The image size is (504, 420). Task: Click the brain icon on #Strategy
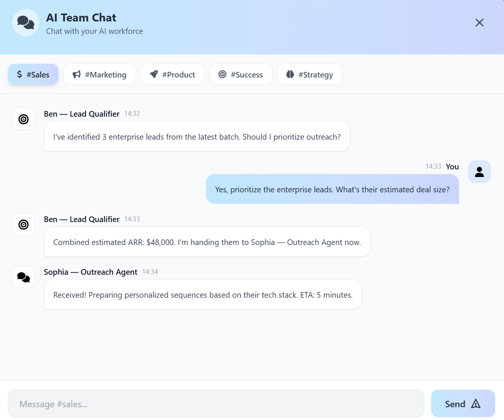pos(290,74)
